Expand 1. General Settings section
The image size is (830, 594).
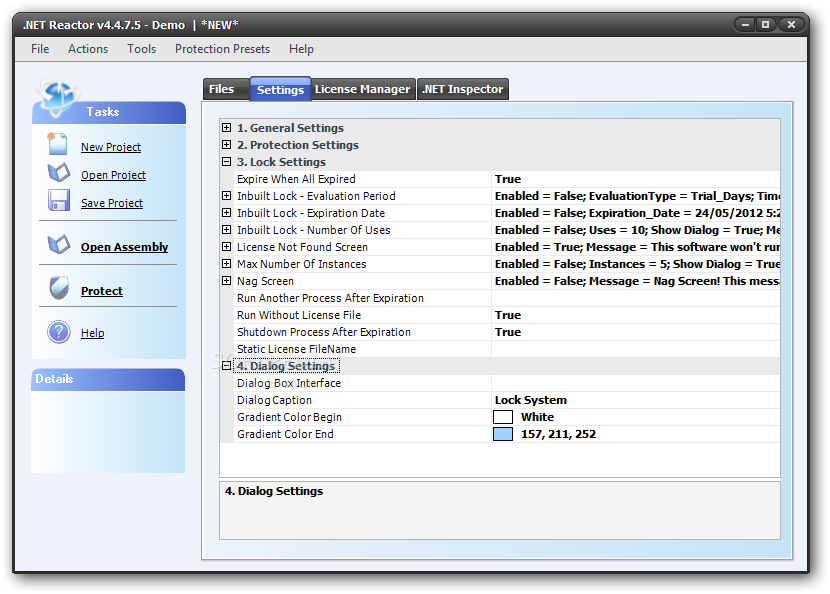pyautogui.click(x=227, y=128)
